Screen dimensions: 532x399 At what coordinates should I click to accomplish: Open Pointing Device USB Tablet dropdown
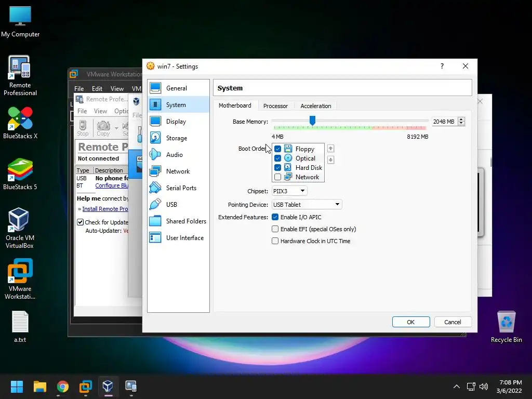coord(307,204)
